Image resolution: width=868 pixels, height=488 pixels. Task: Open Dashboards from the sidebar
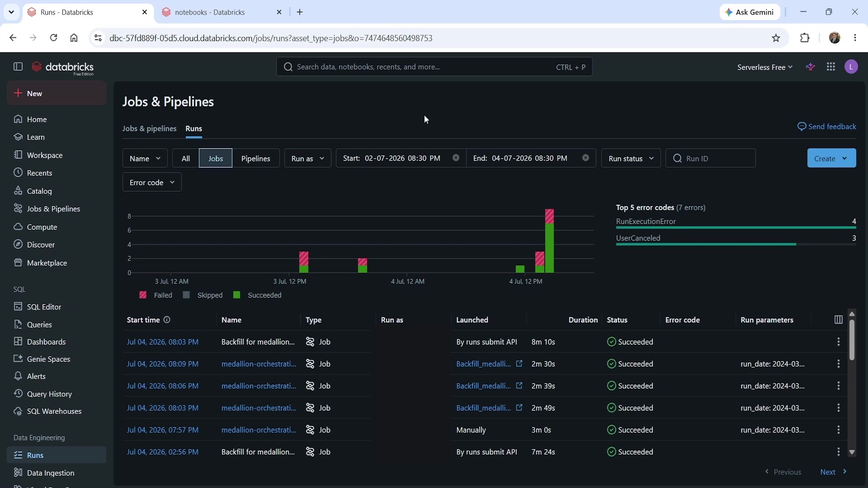tap(57, 342)
